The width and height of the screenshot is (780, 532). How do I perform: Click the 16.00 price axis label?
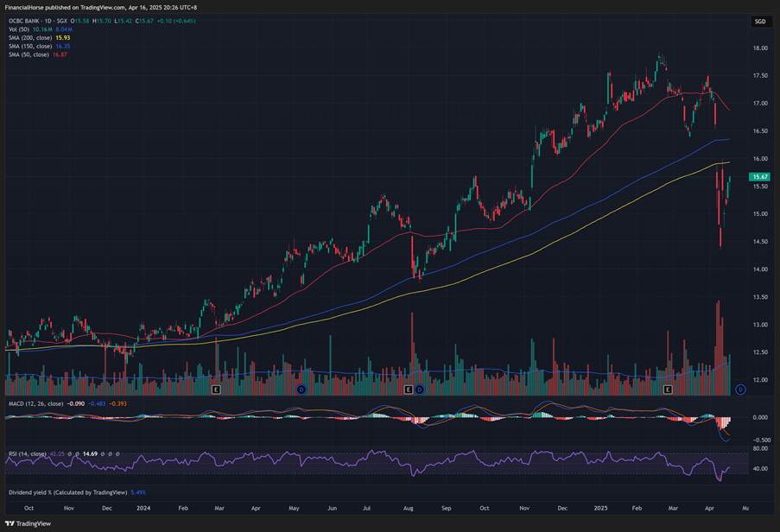759,159
